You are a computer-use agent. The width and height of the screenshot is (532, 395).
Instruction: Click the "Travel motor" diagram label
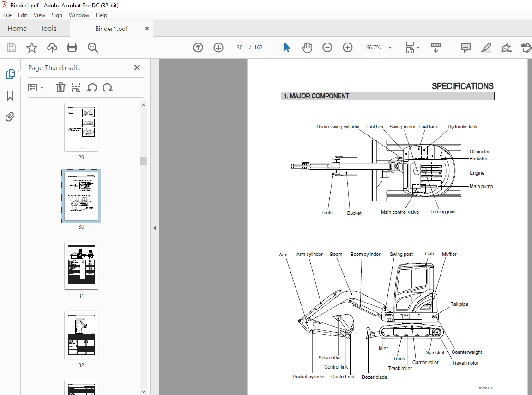pyautogui.click(x=465, y=363)
